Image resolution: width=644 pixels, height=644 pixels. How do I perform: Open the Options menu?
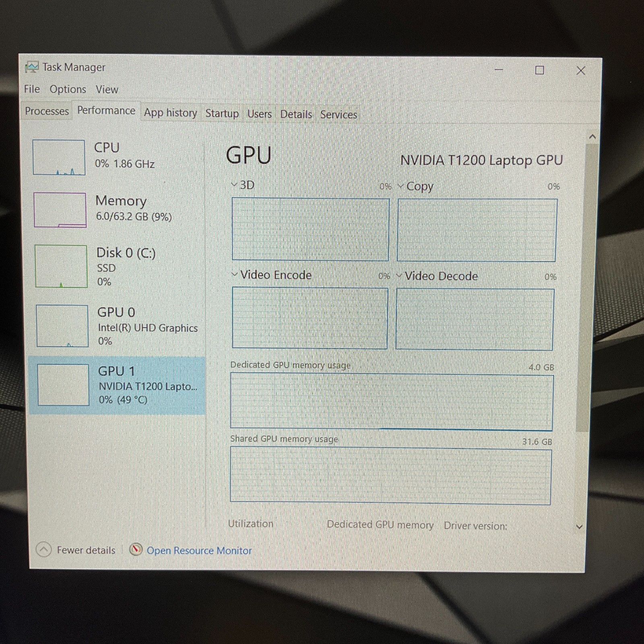coord(68,89)
